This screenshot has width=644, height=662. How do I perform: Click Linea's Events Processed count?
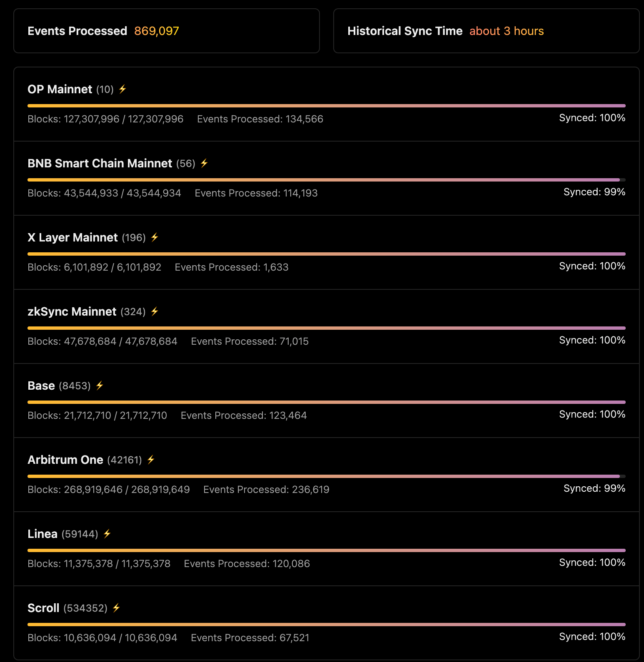pos(247,564)
